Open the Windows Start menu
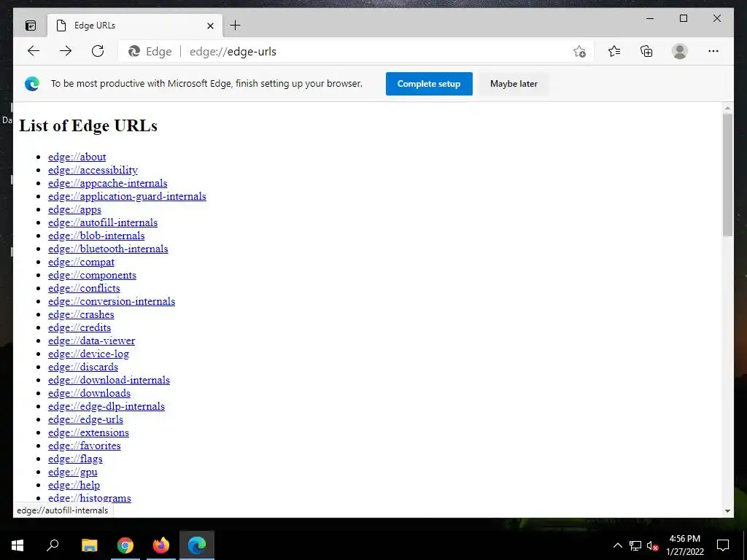The width and height of the screenshot is (747, 560). coord(18,545)
